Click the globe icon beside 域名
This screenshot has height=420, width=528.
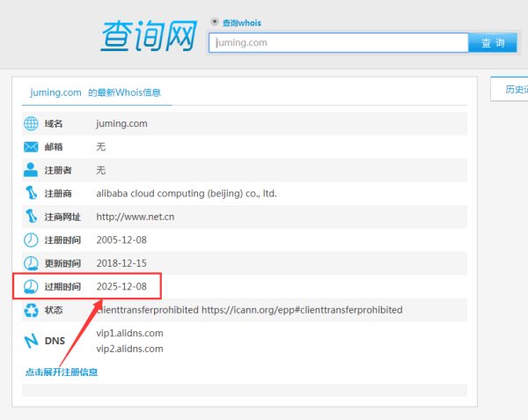click(31, 123)
